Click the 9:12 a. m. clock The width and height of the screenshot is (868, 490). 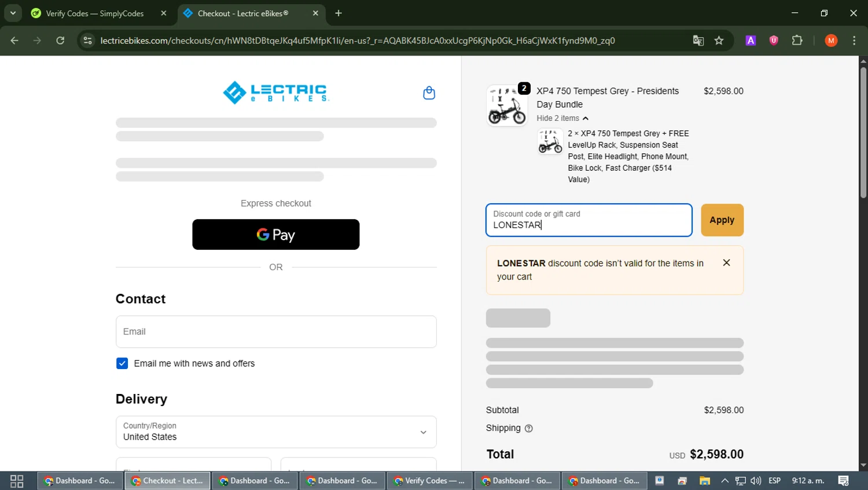click(x=808, y=481)
